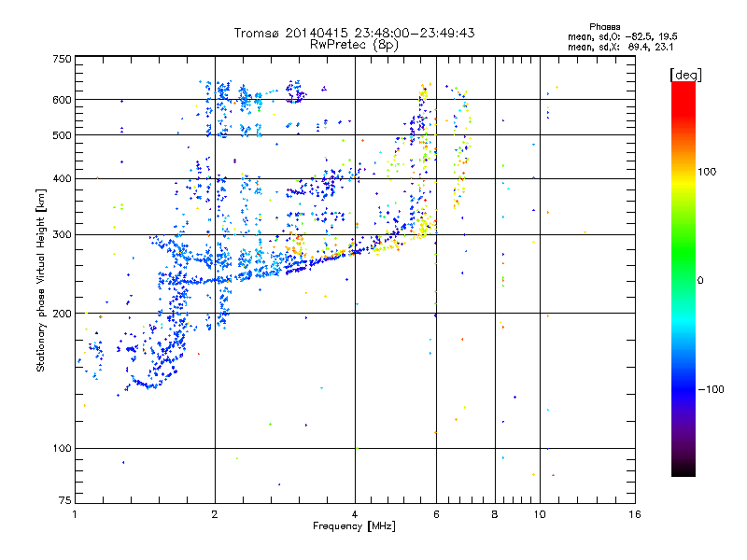This screenshot has height=560, width=747.
Task: Click the y-axis tick label "500"
Action: 63,134
